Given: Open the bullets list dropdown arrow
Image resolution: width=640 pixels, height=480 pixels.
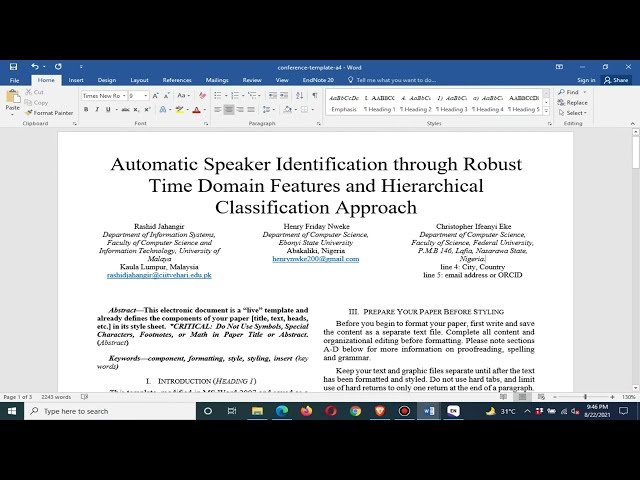Looking at the screenshot, I should (226, 96).
